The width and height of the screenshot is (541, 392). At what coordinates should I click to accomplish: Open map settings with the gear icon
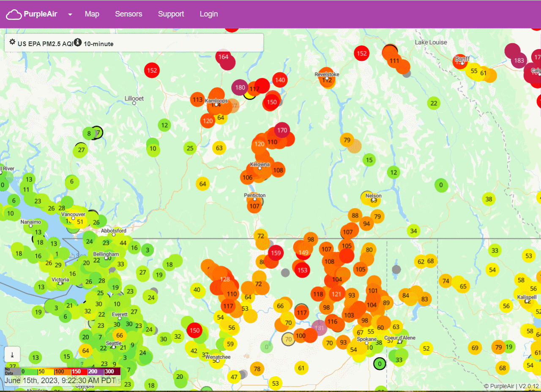12,42
